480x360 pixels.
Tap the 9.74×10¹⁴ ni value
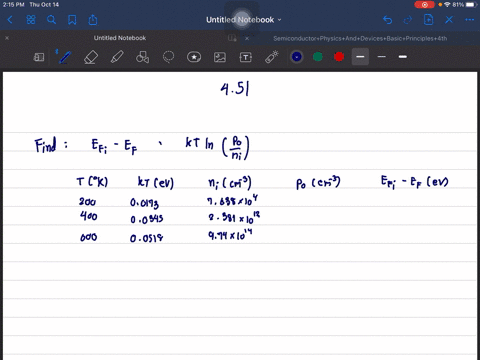[230, 235]
